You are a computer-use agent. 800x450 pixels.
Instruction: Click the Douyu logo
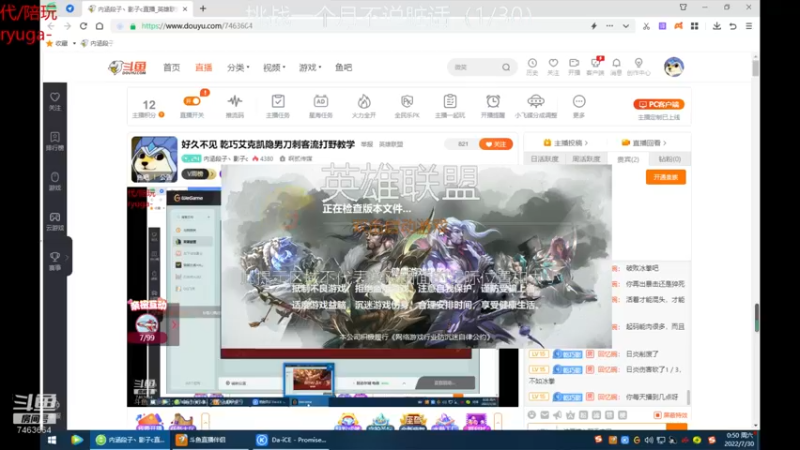pos(128,67)
